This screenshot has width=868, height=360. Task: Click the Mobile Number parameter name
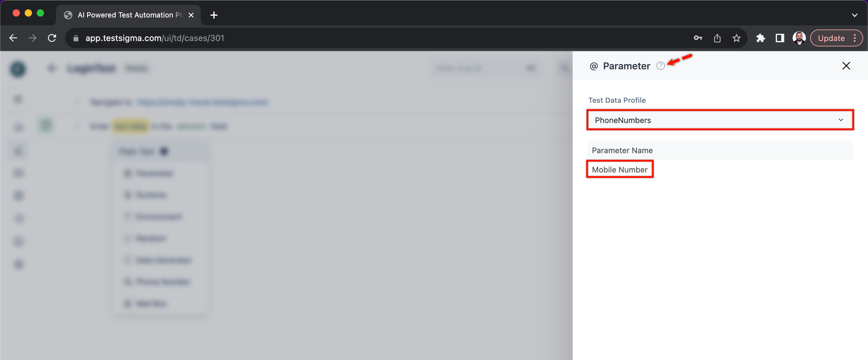coord(619,169)
